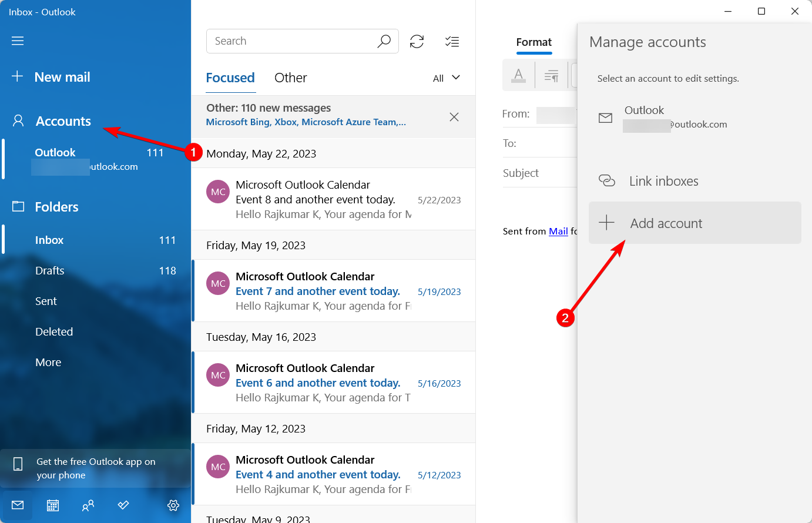The height and width of the screenshot is (523, 812).
Task: Dismiss the Other new messages notice
Action: pyautogui.click(x=454, y=117)
